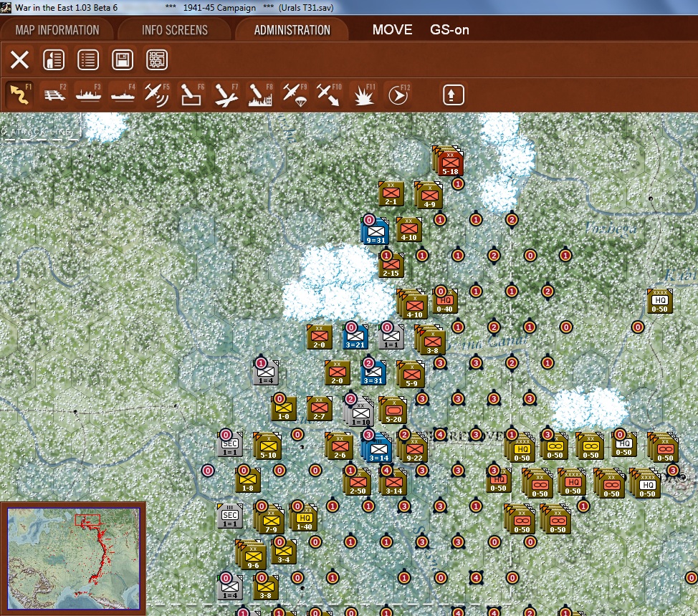Select the F1 move mode icon
This screenshot has width=698, height=616.
click(19, 95)
